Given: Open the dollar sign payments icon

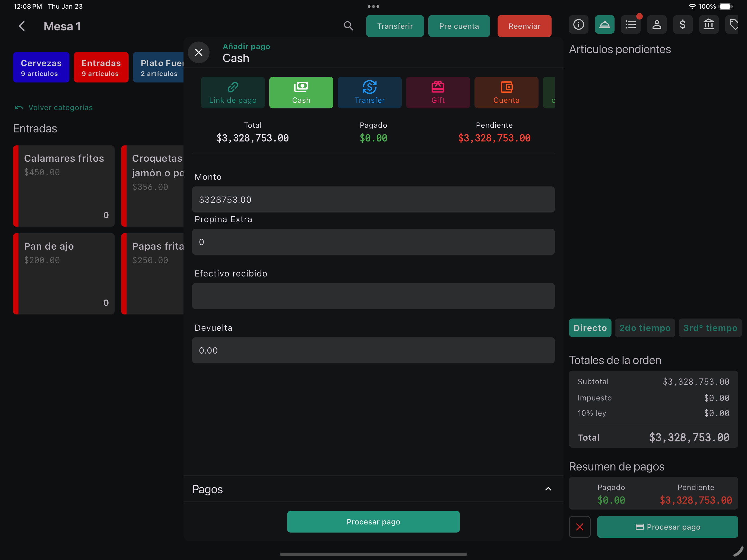Looking at the screenshot, I should click(682, 25).
